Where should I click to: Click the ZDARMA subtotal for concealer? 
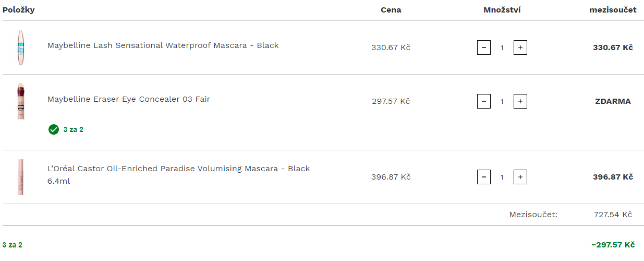pos(613,101)
